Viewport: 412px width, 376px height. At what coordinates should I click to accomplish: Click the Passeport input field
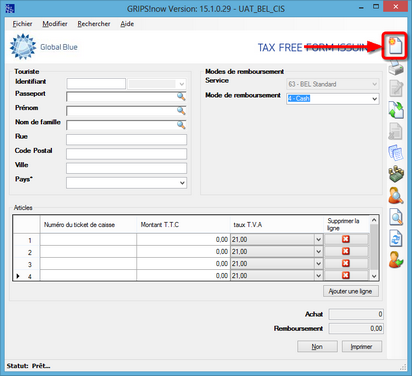(x=126, y=97)
